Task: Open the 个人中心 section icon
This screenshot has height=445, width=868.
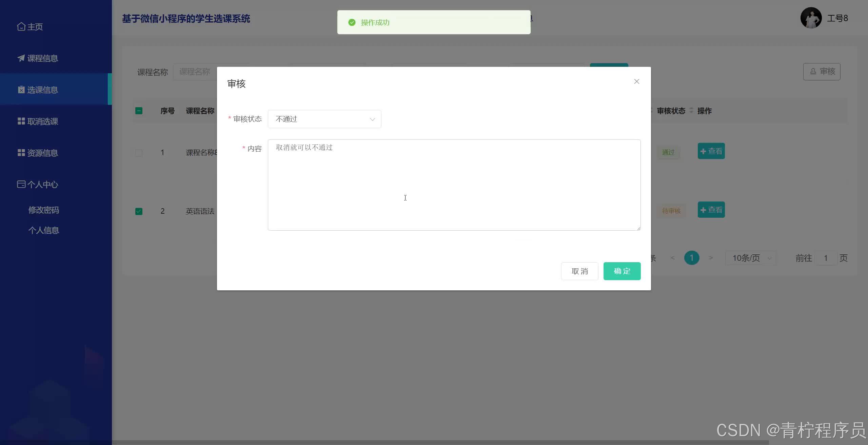Action: tap(21, 184)
